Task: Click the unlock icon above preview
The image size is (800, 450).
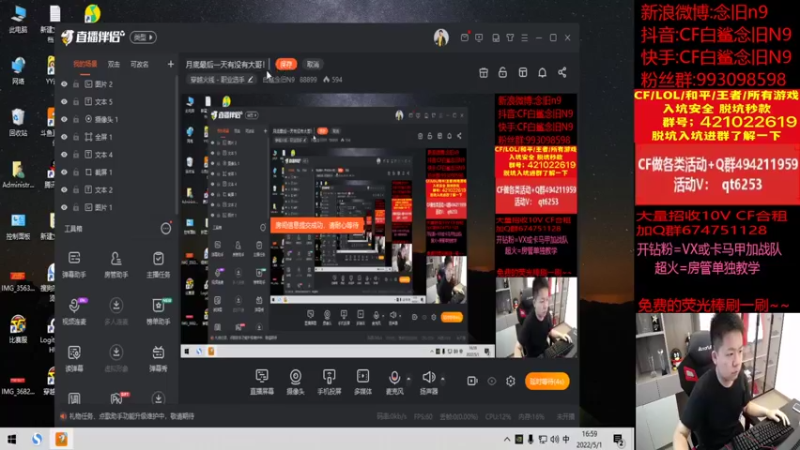Action: 503,72
